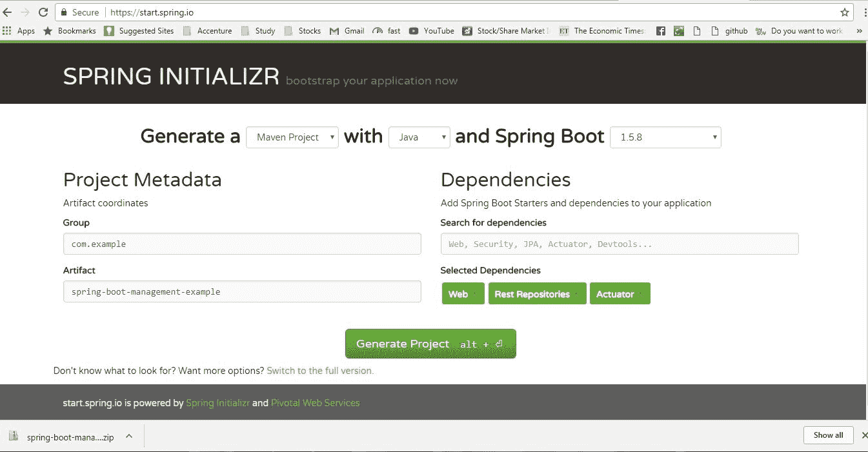Open the downloaded spring-boot zip file
Viewport: 868px width, 452px height.
click(71, 437)
